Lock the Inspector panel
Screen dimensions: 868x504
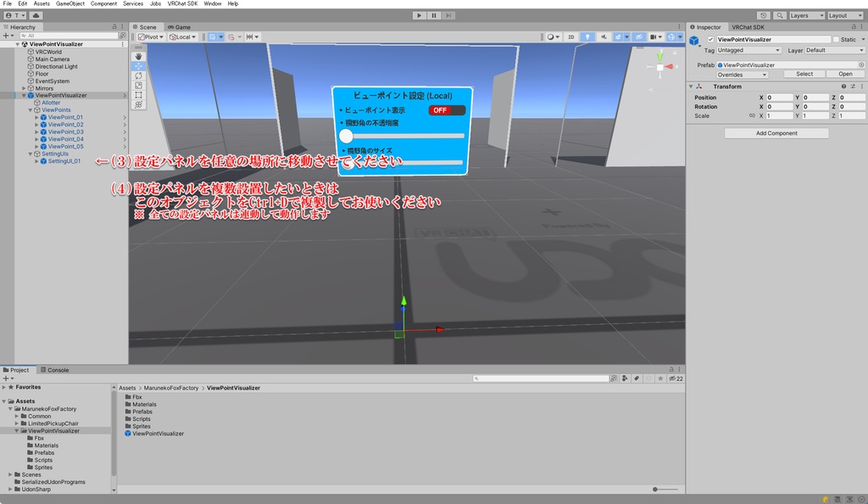pos(854,26)
